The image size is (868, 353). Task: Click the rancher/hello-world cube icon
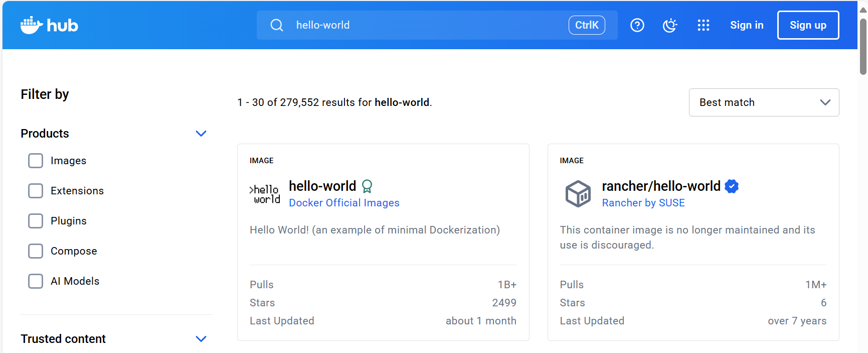coord(578,194)
